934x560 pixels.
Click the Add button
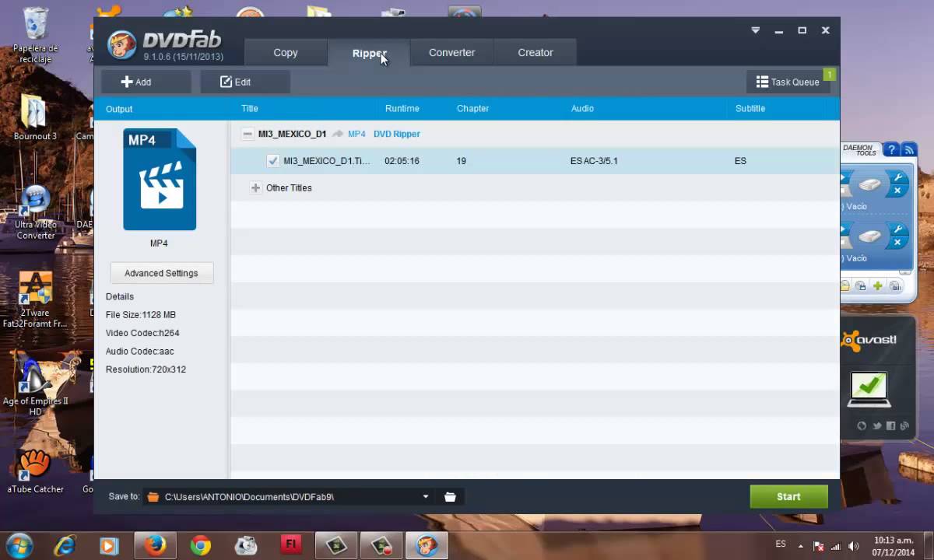click(x=146, y=82)
